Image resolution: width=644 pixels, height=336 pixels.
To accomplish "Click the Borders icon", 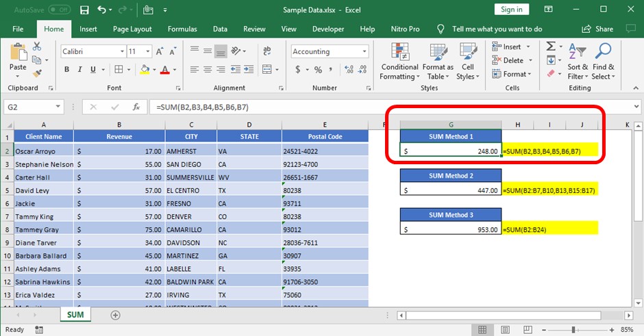I will (119, 69).
